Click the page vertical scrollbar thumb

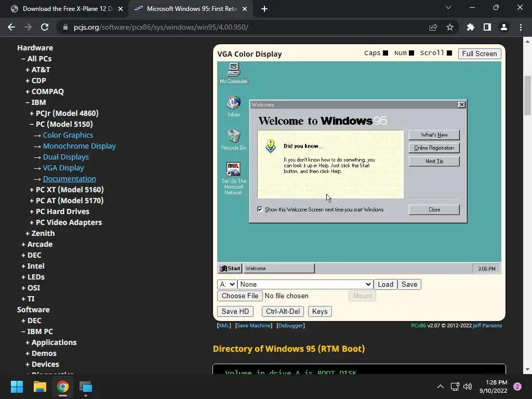click(x=527, y=96)
